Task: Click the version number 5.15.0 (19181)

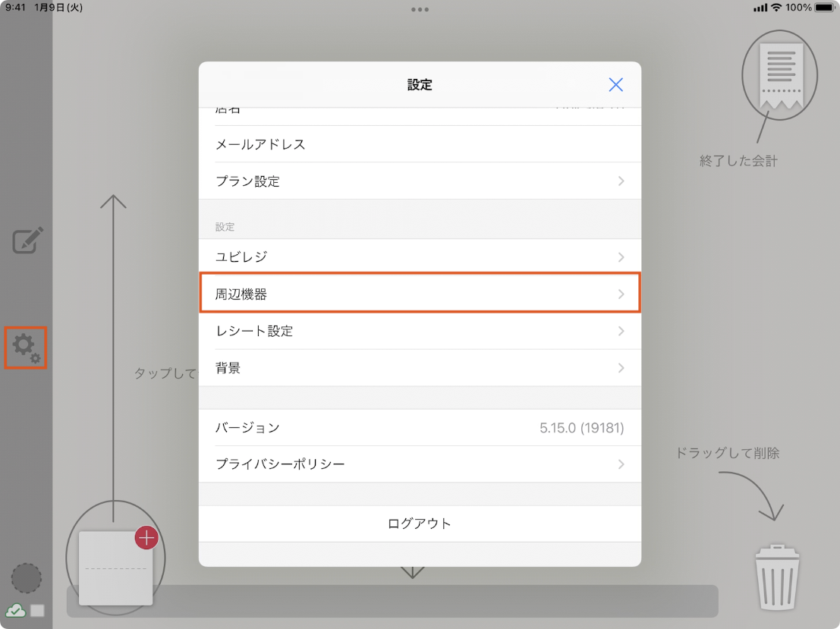Action: tap(581, 427)
